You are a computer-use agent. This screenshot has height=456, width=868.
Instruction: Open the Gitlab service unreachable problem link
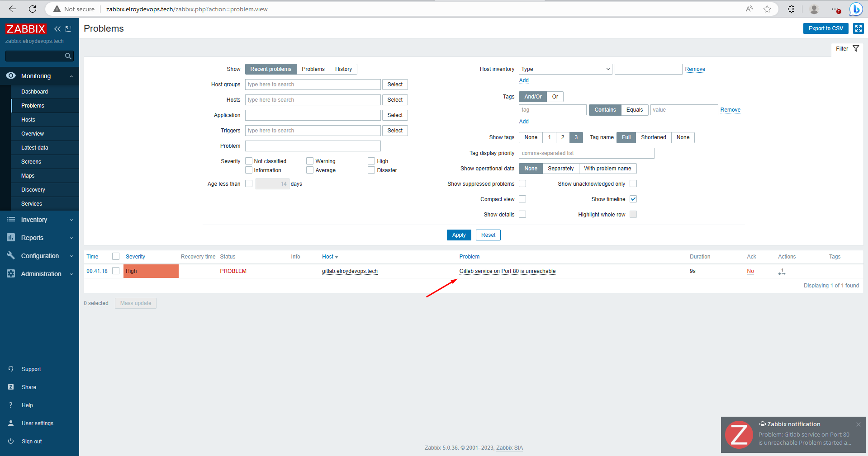coord(508,271)
